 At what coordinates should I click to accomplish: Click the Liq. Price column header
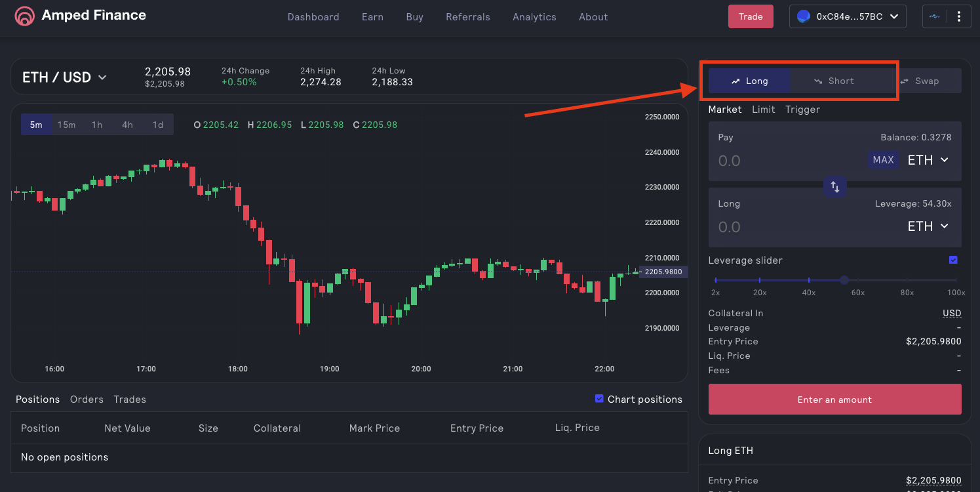(577, 428)
